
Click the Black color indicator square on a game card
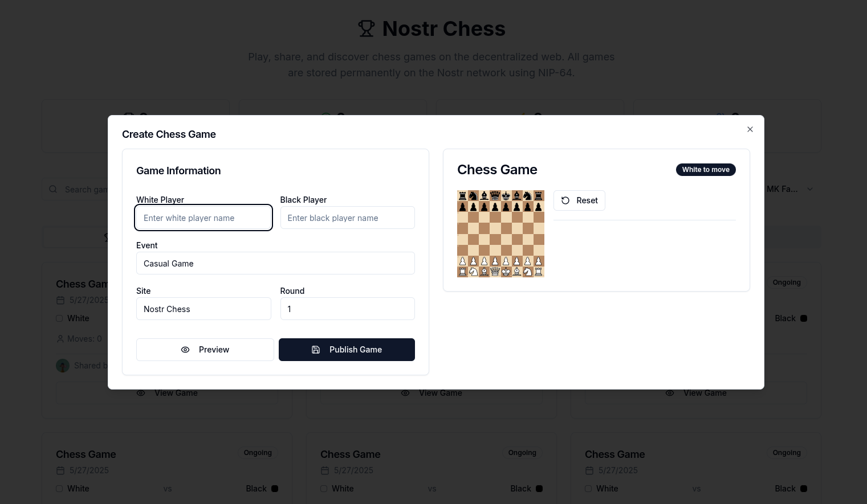click(x=804, y=318)
